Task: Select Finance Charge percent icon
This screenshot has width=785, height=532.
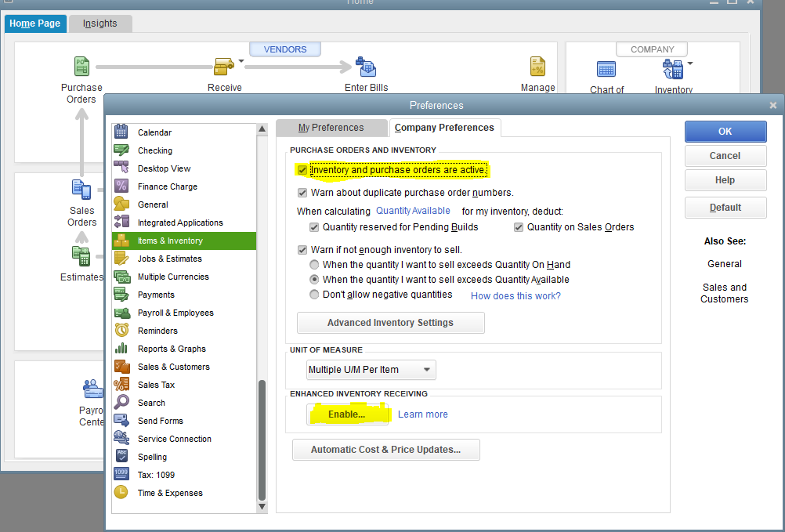Action: pyautogui.click(x=121, y=186)
